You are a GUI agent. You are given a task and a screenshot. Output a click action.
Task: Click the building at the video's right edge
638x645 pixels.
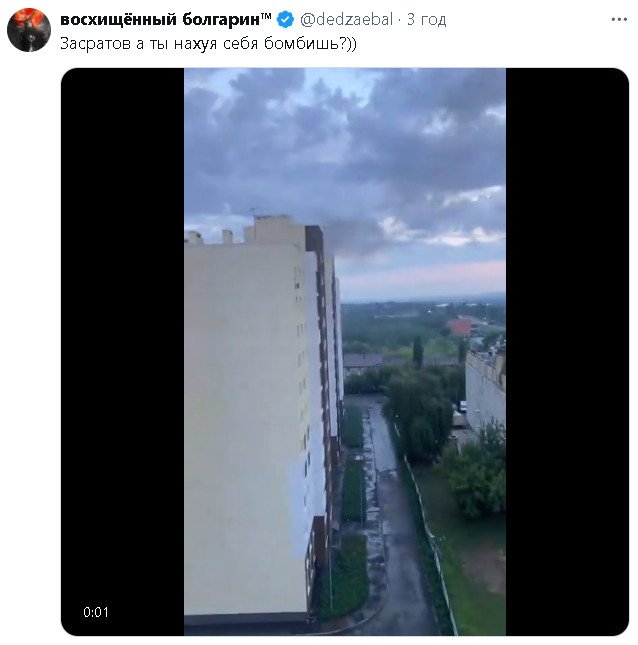click(487, 390)
